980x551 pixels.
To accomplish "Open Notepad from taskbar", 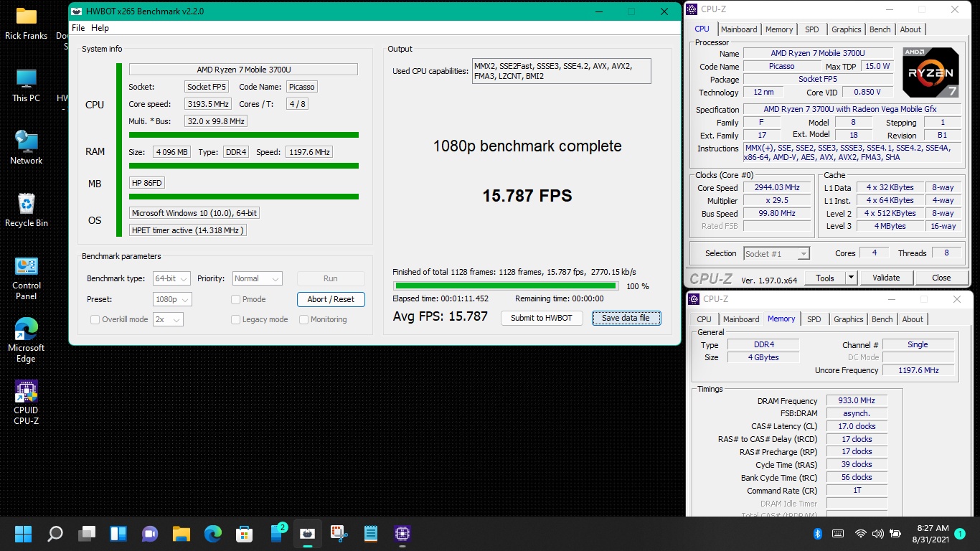I will point(371,534).
